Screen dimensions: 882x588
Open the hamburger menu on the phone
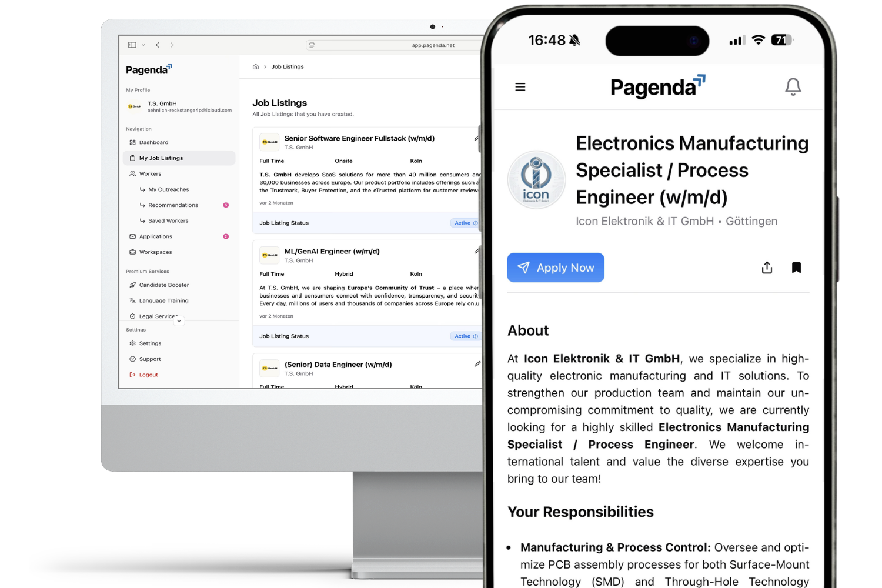(520, 87)
